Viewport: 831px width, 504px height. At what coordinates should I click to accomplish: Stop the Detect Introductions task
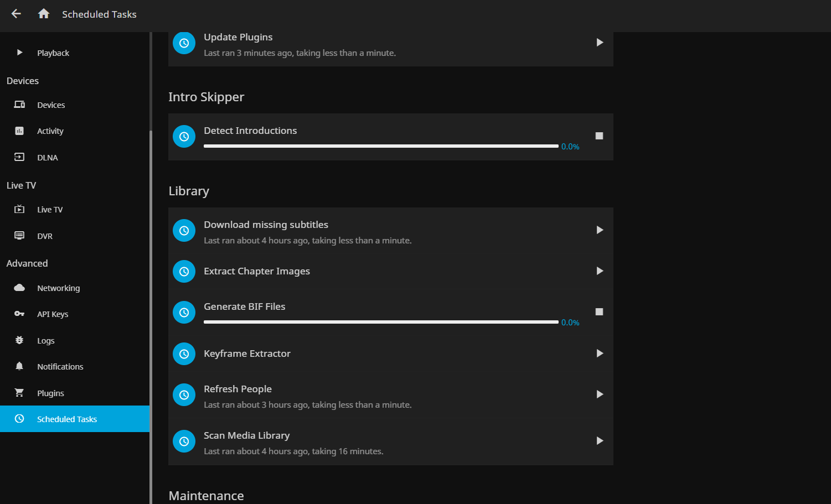tap(599, 136)
